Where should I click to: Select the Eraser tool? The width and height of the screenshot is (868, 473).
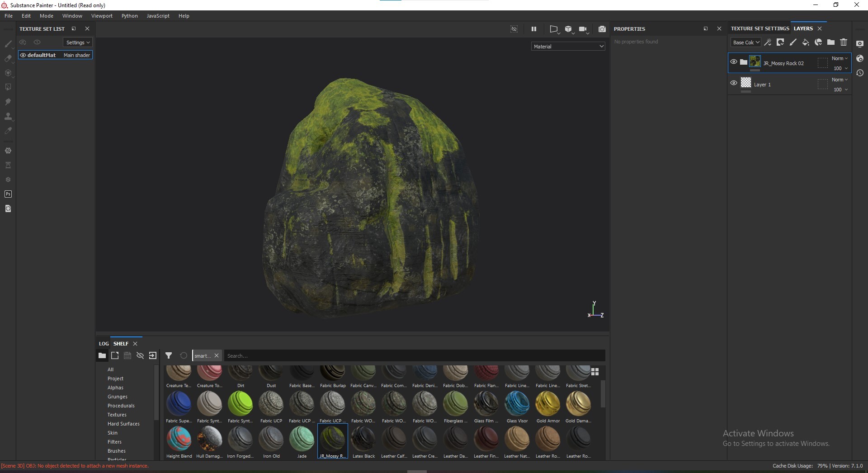click(x=8, y=58)
